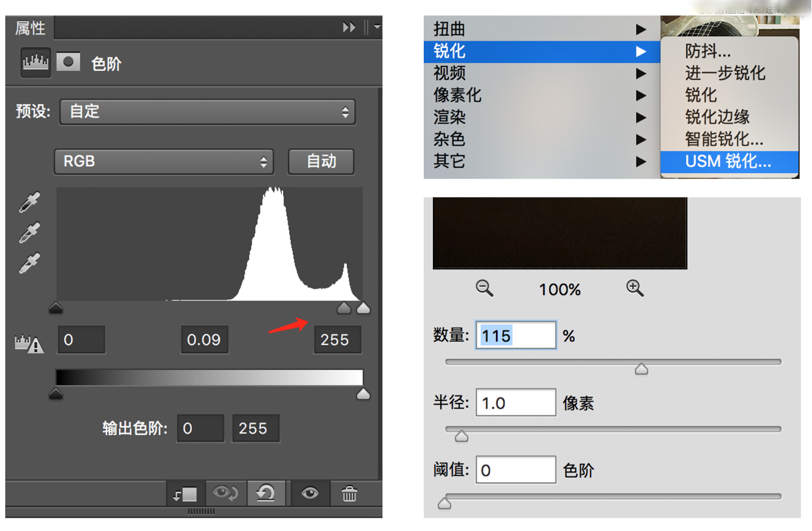
Task: Clip adjustment to layer below icon
Action: [185, 494]
